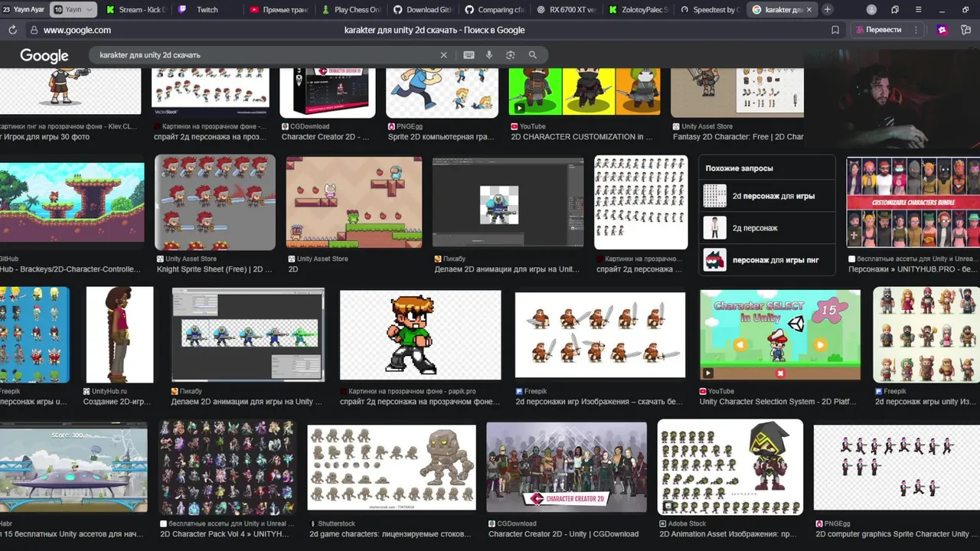Open the Scott Pilgrim pixel character thumbnail
The height and width of the screenshot is (551, 980).
(420, 335)
